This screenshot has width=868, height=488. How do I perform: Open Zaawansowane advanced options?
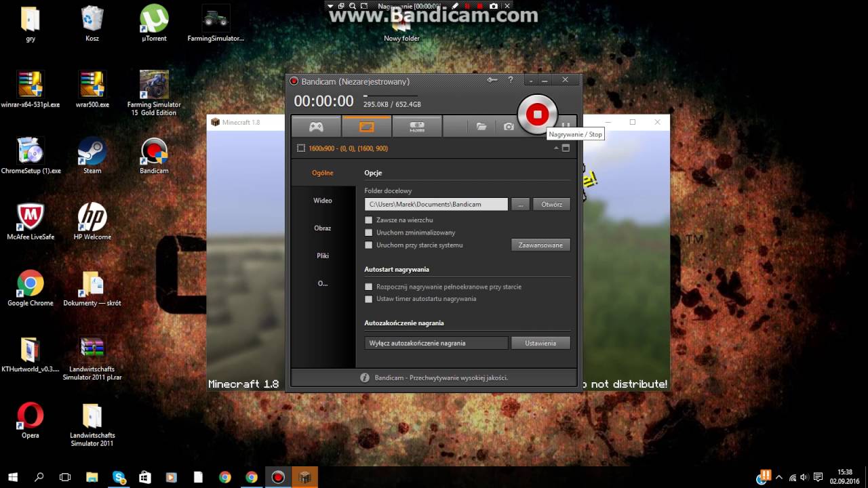(x=540, y=245)
